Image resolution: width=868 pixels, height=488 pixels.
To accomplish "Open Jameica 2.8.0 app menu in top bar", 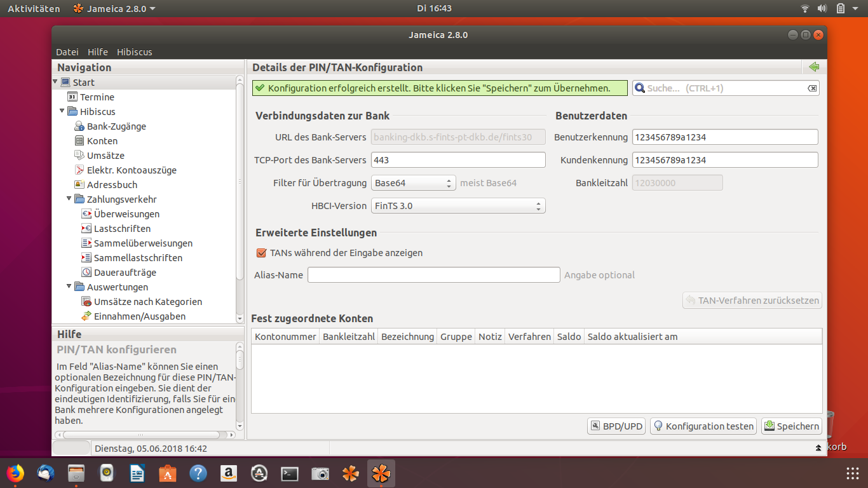I will tap(114, 8).
